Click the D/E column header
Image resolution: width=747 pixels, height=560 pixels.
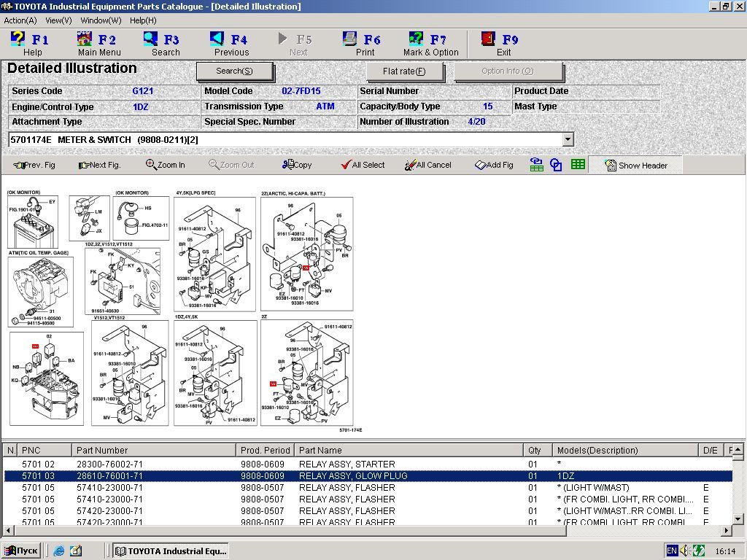tap(711, 450)
